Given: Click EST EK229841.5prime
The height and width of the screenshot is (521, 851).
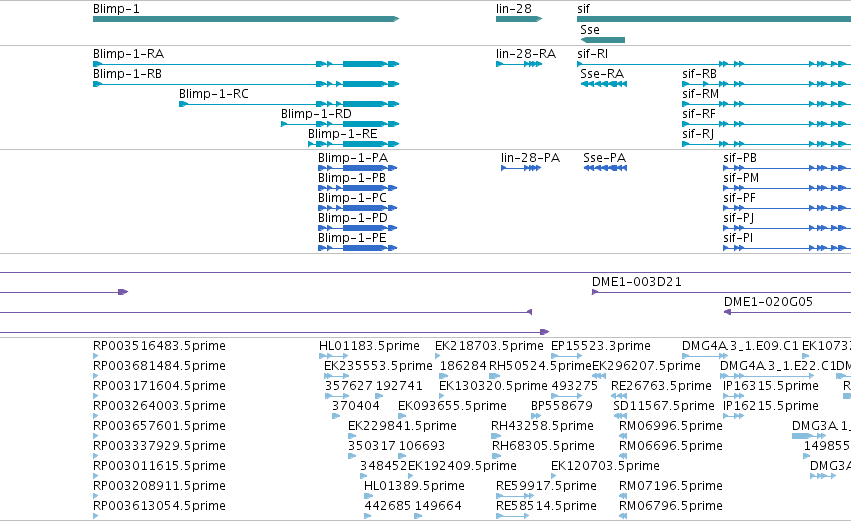Looking at the screenshot, I should tap(402, 425).
